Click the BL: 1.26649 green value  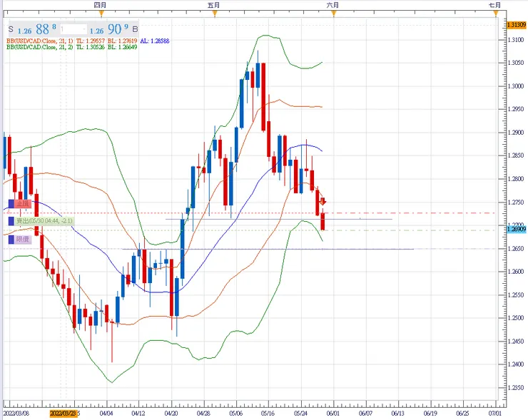122,47
